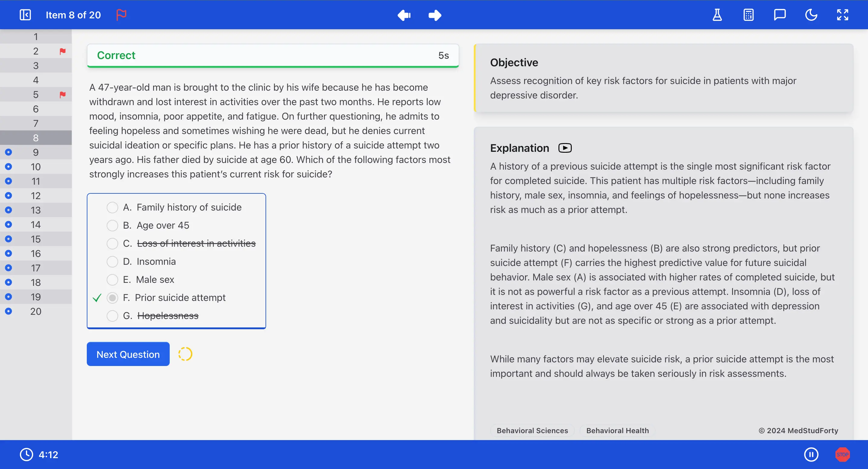Collapse the question list sidebar

coord(25,15)
